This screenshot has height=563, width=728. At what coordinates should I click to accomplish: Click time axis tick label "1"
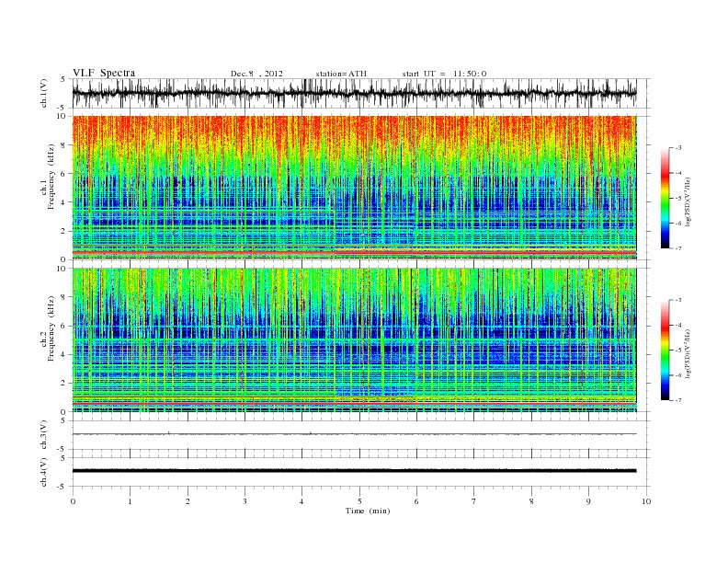[x=130, y=501]
